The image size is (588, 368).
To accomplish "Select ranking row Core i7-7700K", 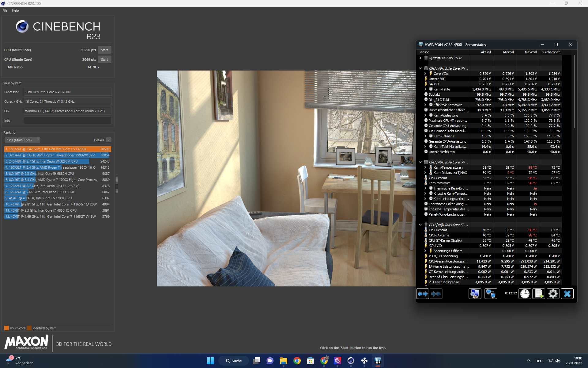I will coord(58,198).
